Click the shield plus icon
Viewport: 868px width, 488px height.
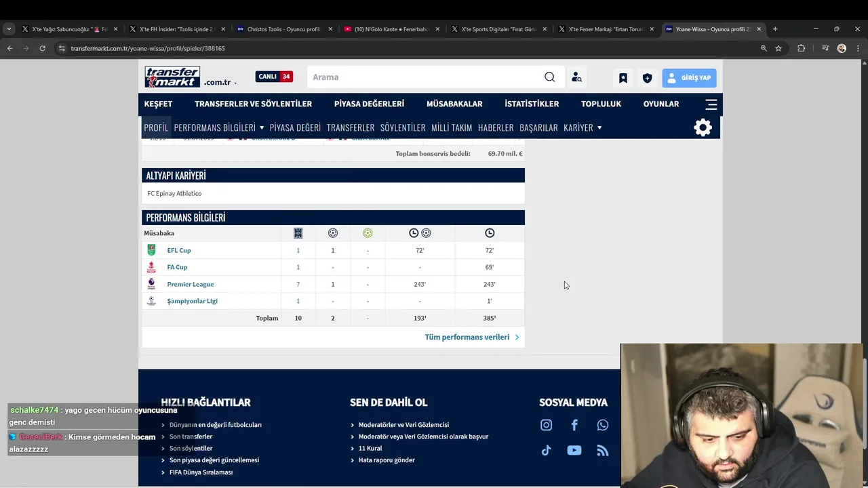click(647, 78)
